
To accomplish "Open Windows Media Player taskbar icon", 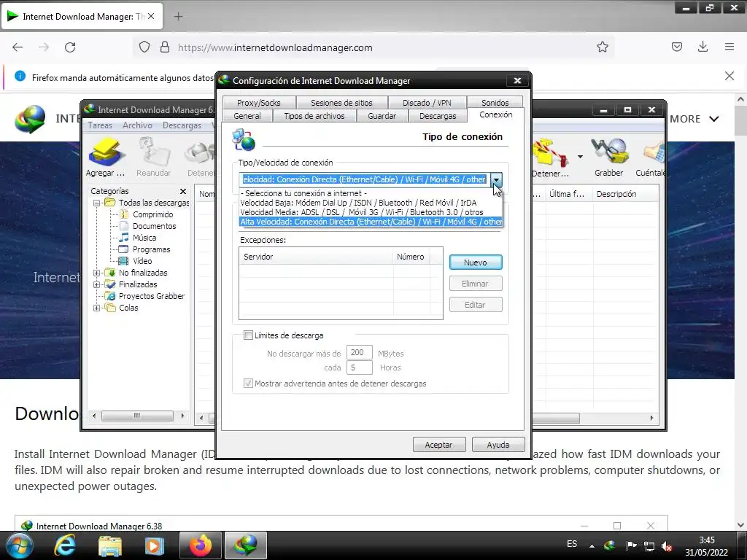I will point(154,545).
